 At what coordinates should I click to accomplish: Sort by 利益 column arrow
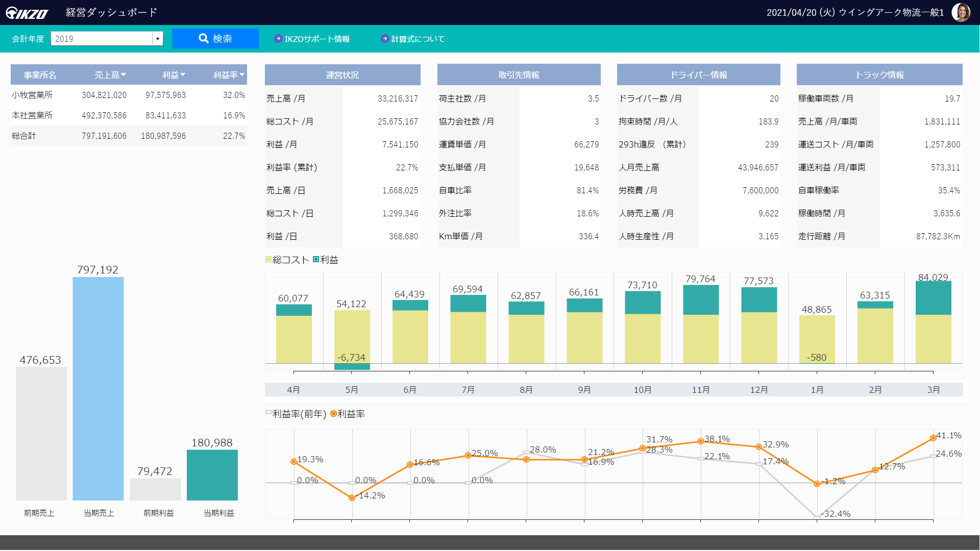pos(183,75)
